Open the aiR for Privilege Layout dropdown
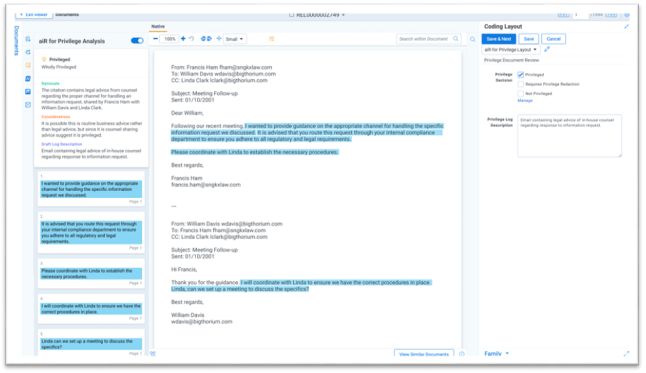Screen dimensions: 646x373 [510, 49]
